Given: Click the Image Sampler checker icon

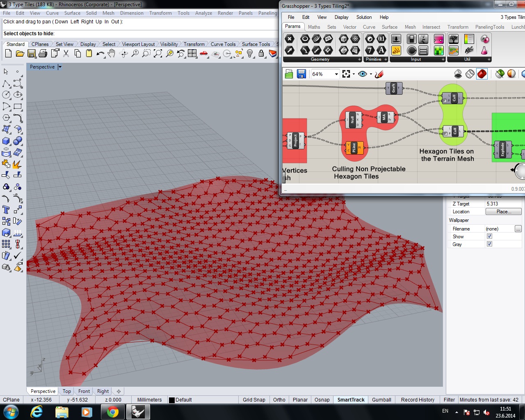Looking at the screenshot, I should (438, 50).
